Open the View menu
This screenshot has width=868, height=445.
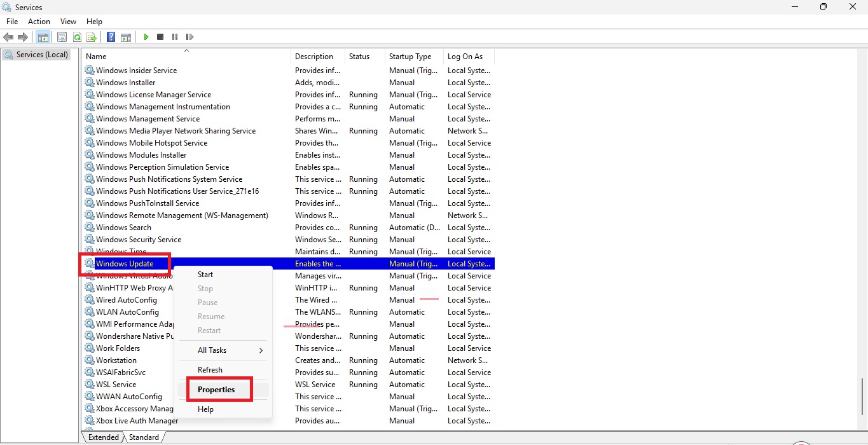click(68, 22)
